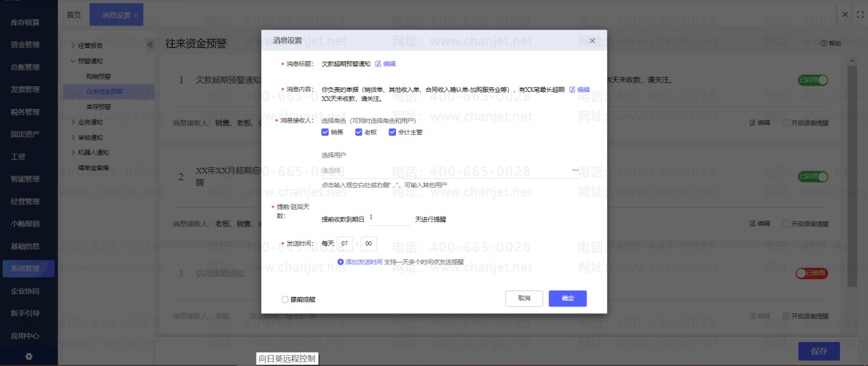Open 企业协同 in the left menu
868x366 pixels.
coord(25,291)
